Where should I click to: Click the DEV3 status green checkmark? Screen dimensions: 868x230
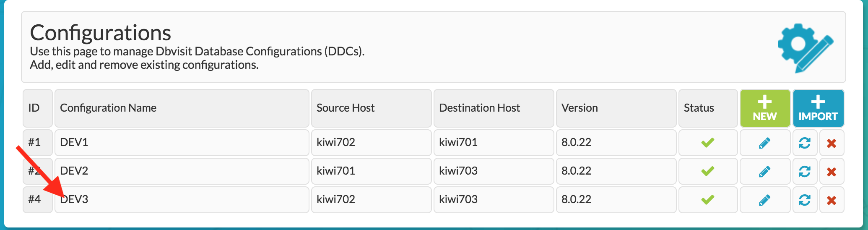(x=708, y=200)
